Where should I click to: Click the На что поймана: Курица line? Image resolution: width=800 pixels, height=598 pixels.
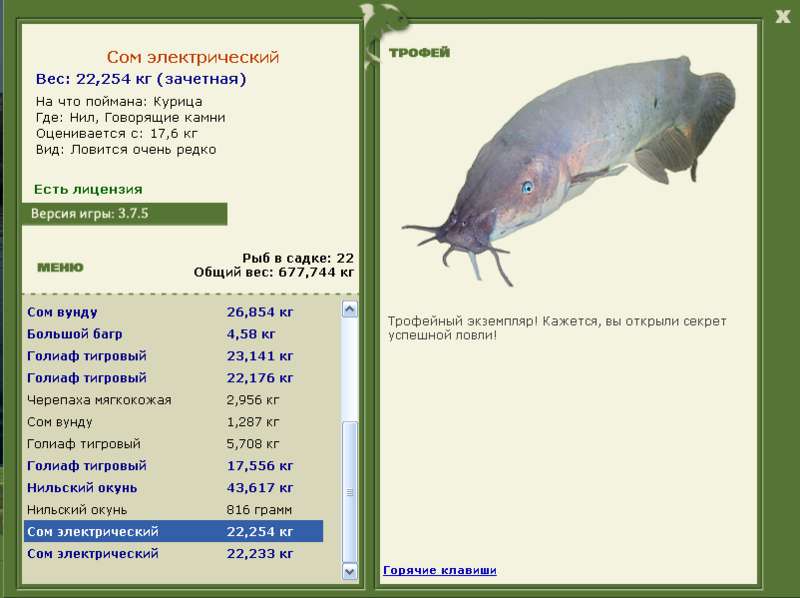[x=119, y=102]
